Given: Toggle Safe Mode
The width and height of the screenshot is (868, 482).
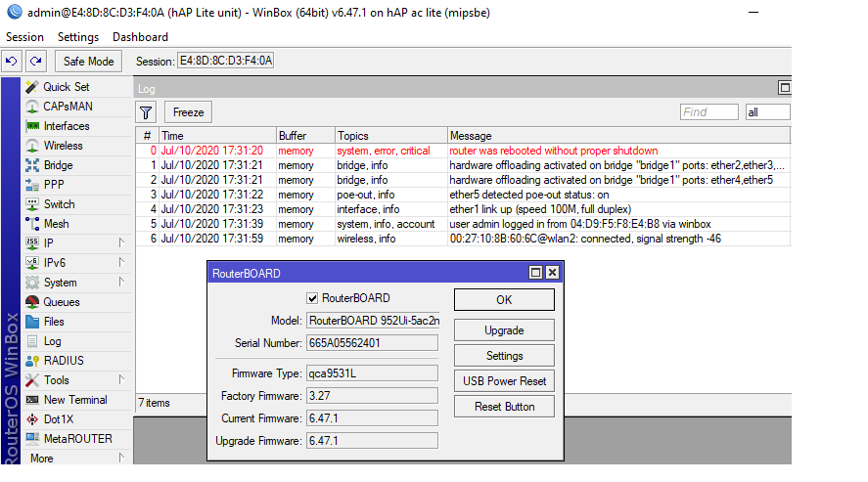Looking at the screenshot, I should coord(89,62).
